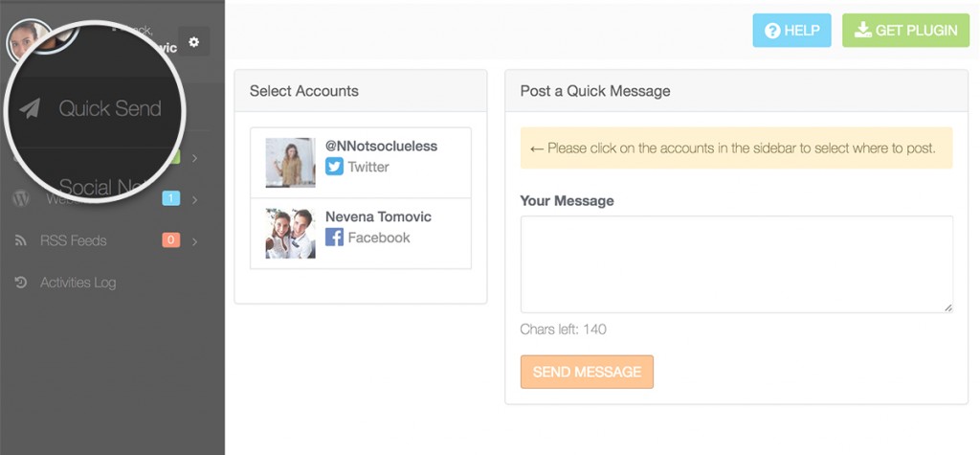Click the Facebook logo icon

334,238
